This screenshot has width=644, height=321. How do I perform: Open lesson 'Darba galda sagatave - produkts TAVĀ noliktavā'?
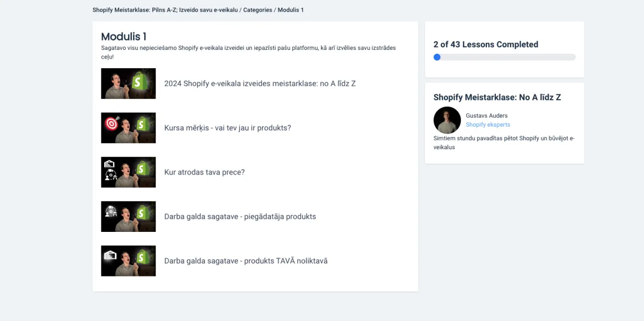tap(246, 261)
